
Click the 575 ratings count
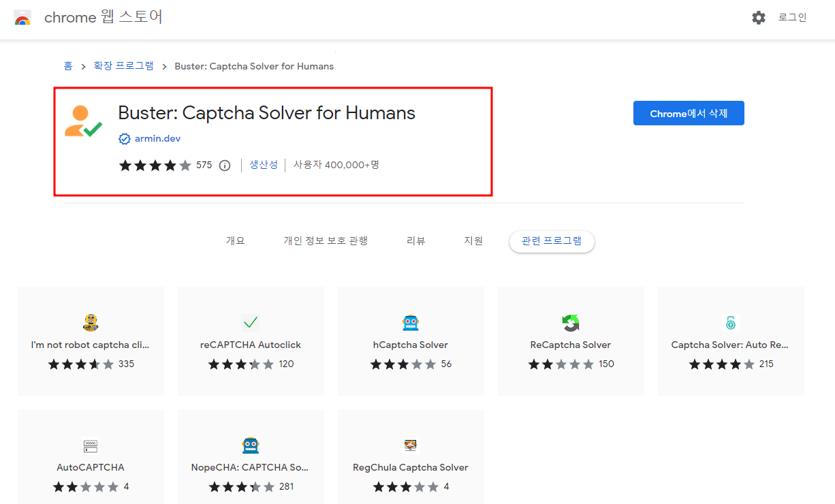[x=204, y=166]
